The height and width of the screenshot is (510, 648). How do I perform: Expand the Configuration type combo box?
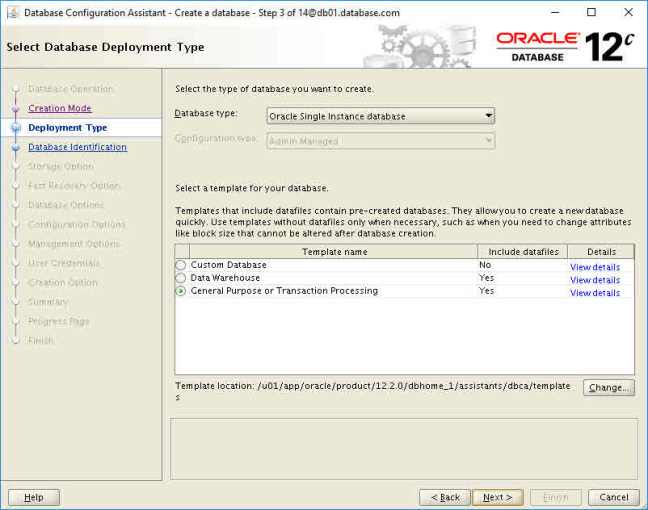[x=380, y=141]
